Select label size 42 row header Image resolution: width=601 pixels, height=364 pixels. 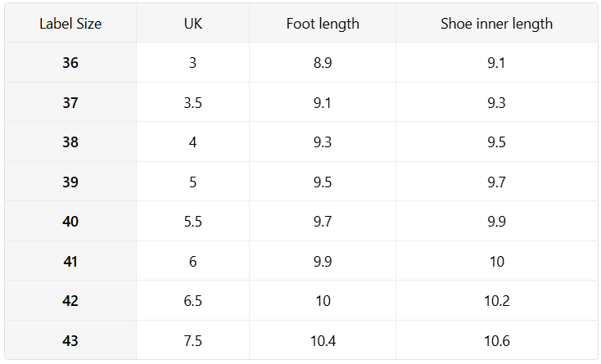coord(70,301)
